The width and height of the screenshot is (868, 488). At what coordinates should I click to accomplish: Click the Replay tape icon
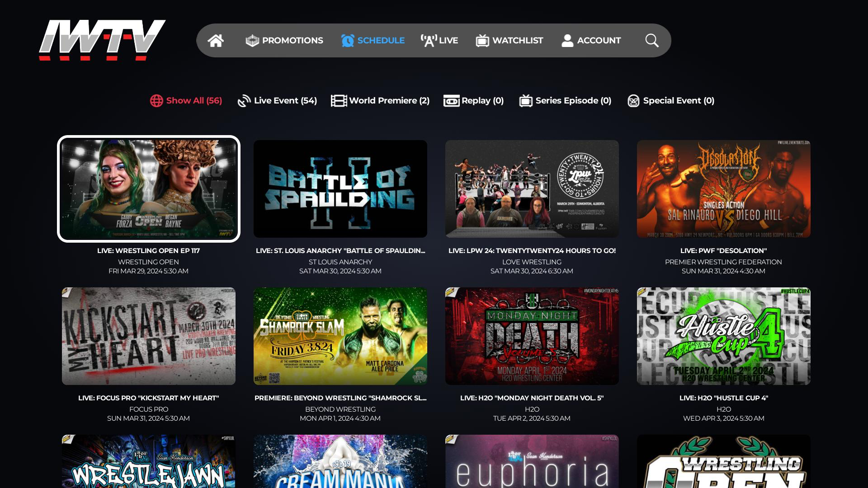451,101
